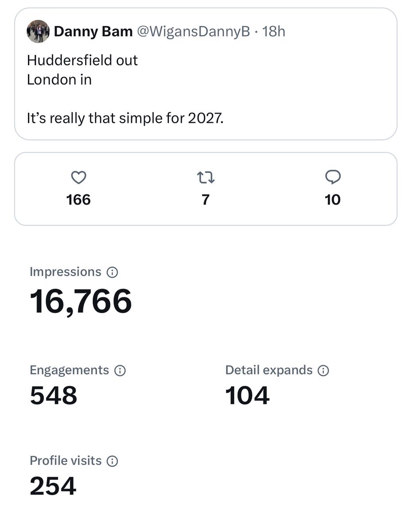Click the Impressions label
The width and height of the screenshot is (413, 532).
(x=66, y=272)
